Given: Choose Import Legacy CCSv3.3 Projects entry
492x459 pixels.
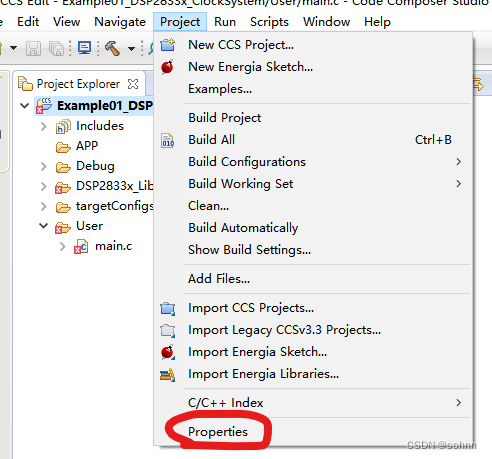Looking at the screenshot, I should pyautogui.click(x=313, y=330).
